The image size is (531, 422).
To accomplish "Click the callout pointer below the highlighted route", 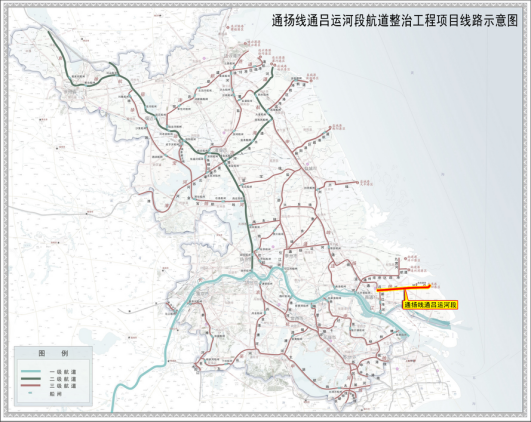I will point(406,296).
